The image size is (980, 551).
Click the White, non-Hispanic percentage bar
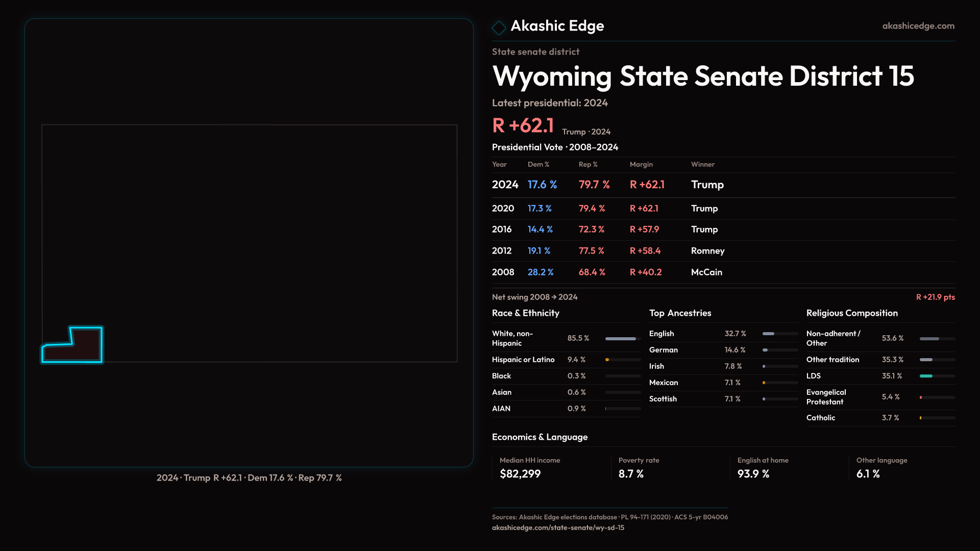622,339
